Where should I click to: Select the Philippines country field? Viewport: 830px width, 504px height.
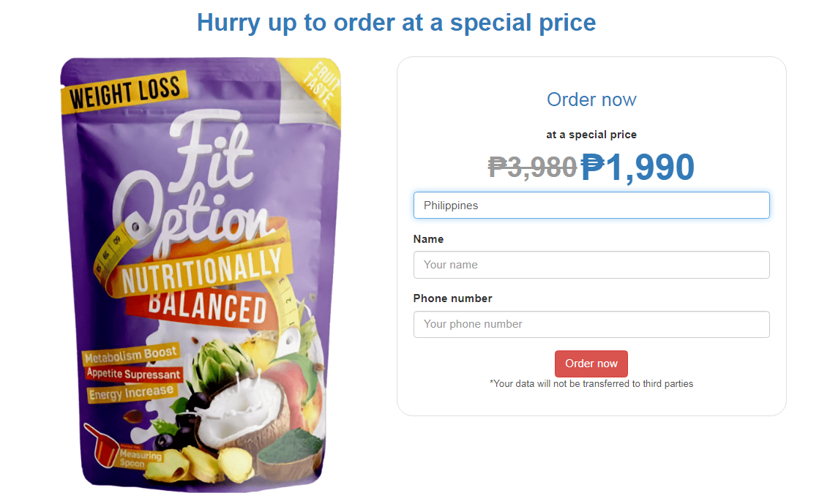591,205
